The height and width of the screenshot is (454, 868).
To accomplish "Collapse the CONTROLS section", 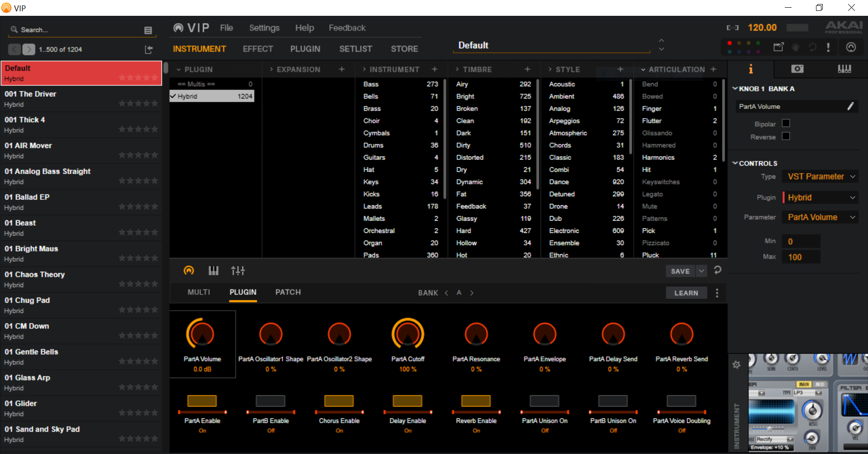I will pos(735,163).
